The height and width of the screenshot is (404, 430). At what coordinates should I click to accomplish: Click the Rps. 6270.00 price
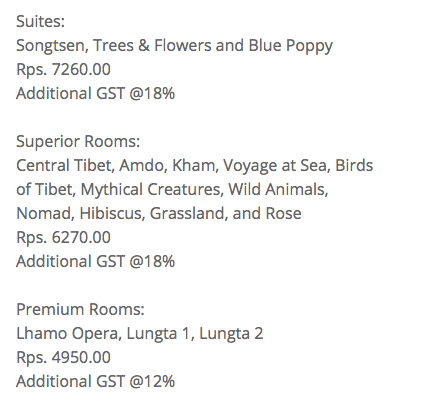[x=63, y=238]
